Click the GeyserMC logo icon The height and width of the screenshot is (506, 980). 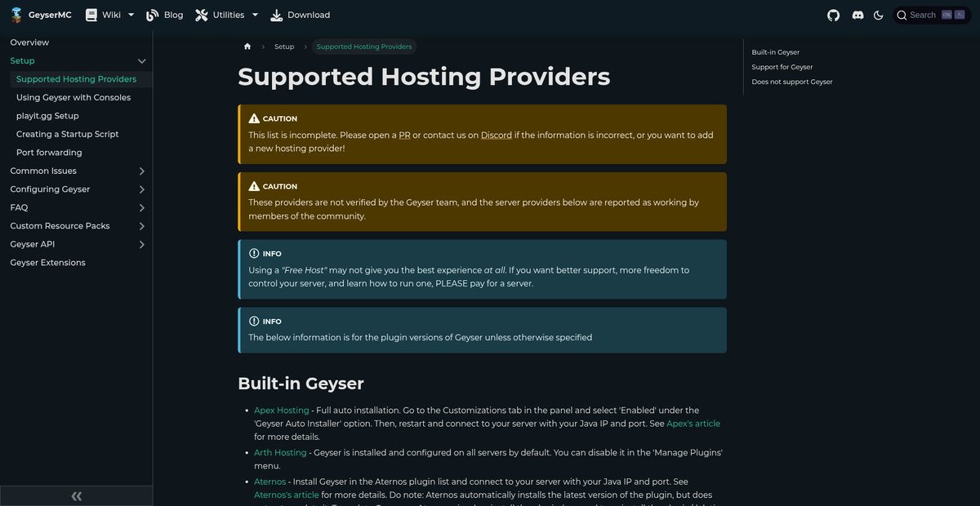coord(16,15)
